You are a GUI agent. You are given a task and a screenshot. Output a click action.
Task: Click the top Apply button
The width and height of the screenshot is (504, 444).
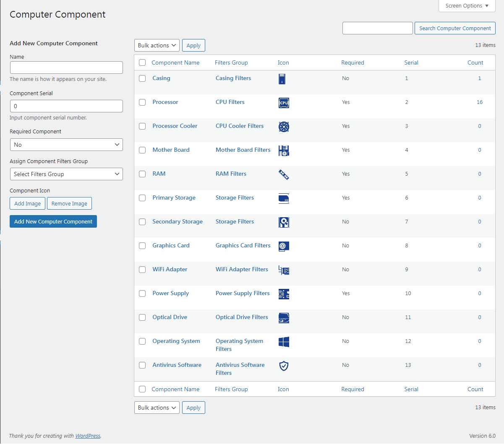193,45
